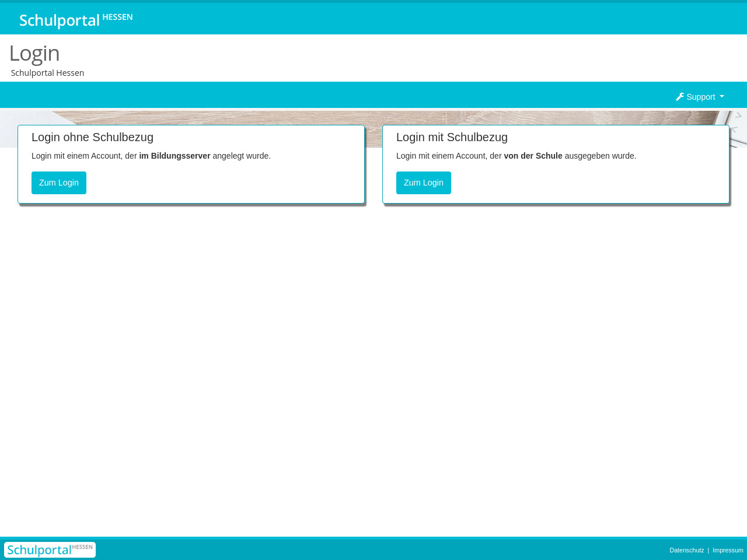
Task: Open the Datenschutz link in the footer
Action: coord(686,550)
